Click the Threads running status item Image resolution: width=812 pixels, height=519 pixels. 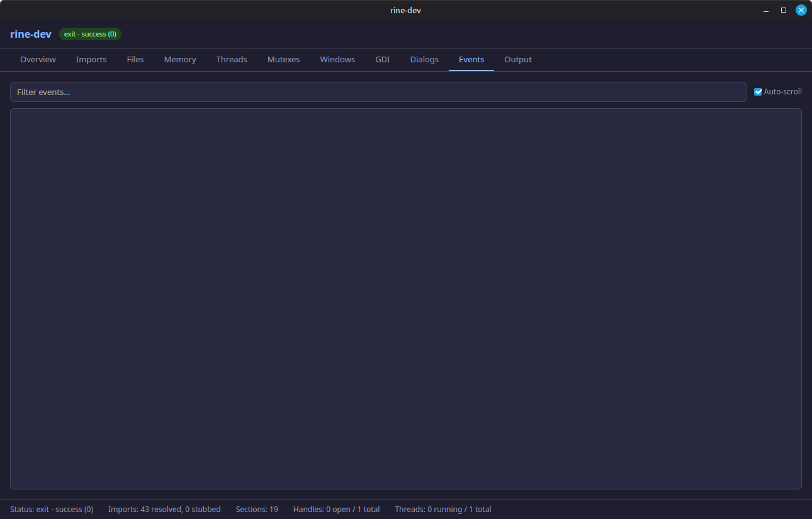point(443,509)
